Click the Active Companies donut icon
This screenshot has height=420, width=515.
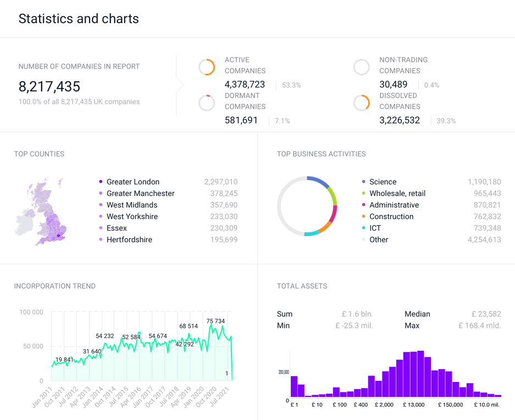[207, 67]
